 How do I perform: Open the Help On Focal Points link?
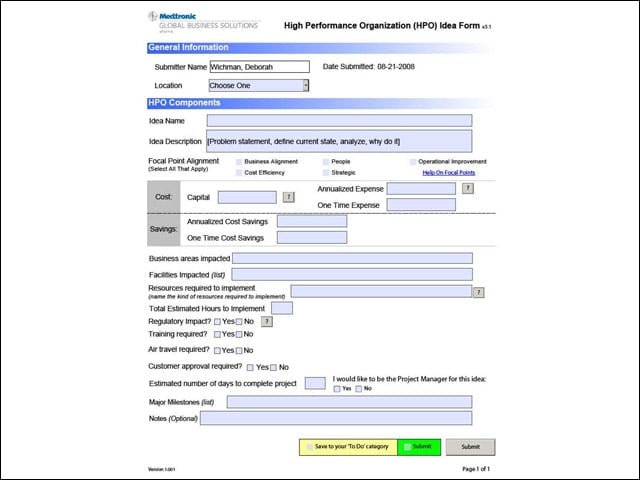coord(449,173)
